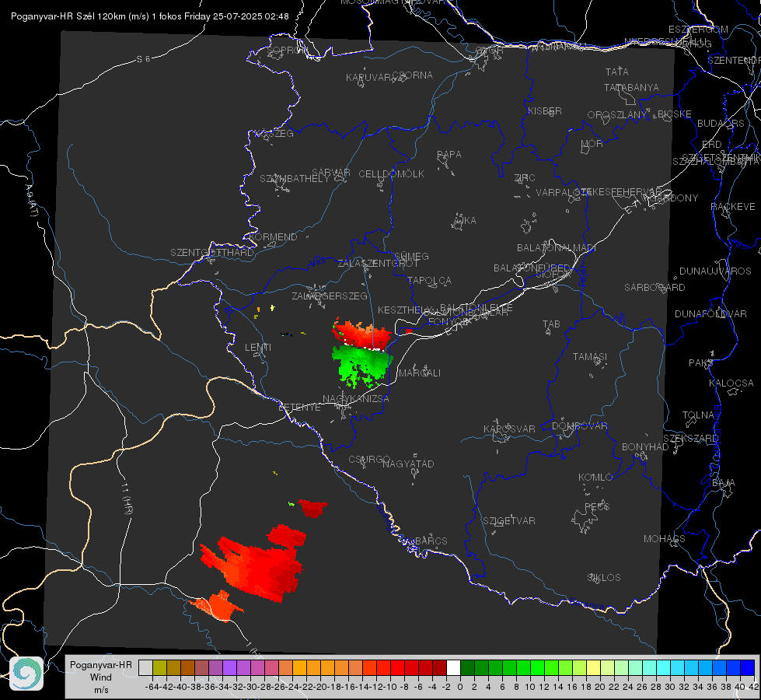Click the OROSZLANY city label
Screen dimensions: 761x700
pyautogui.click(x=617, y=115)
